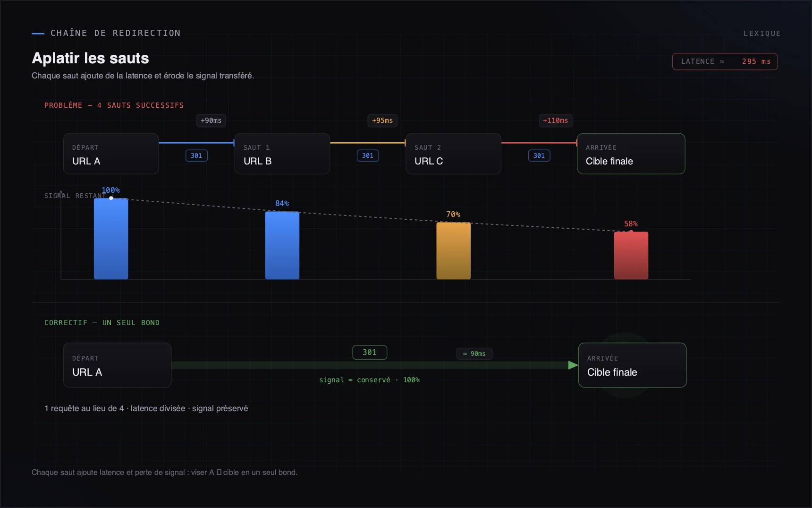This screenshot has height=508, width=812.
Task: Select the orange 70% signal bar
Action: (x=453, y=251)
